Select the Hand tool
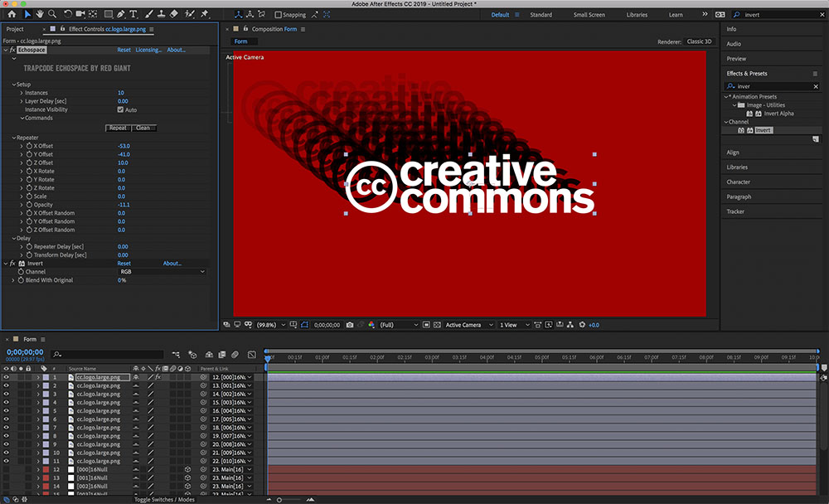Viewport: 829px width, 504px height. (40, 14)
